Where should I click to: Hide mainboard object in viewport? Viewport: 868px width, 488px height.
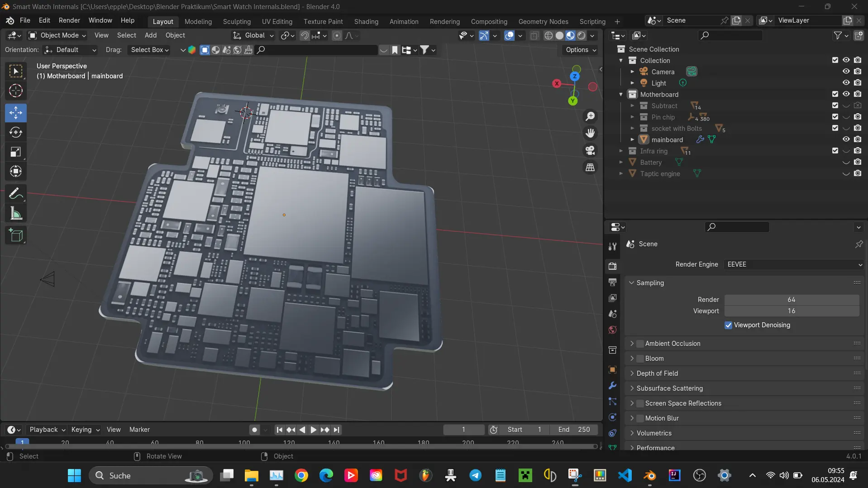pos(846,139)
